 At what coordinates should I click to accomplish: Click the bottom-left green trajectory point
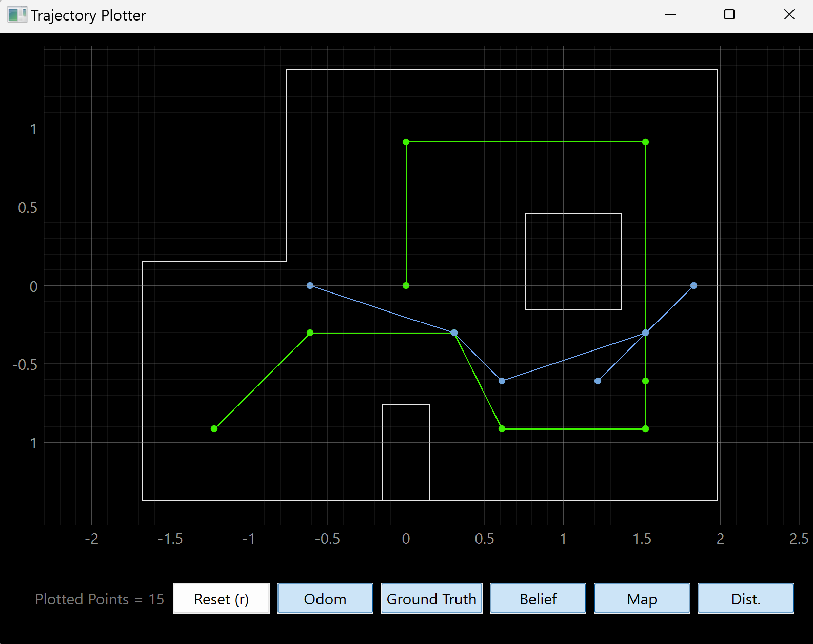click(x=214, y=428)
